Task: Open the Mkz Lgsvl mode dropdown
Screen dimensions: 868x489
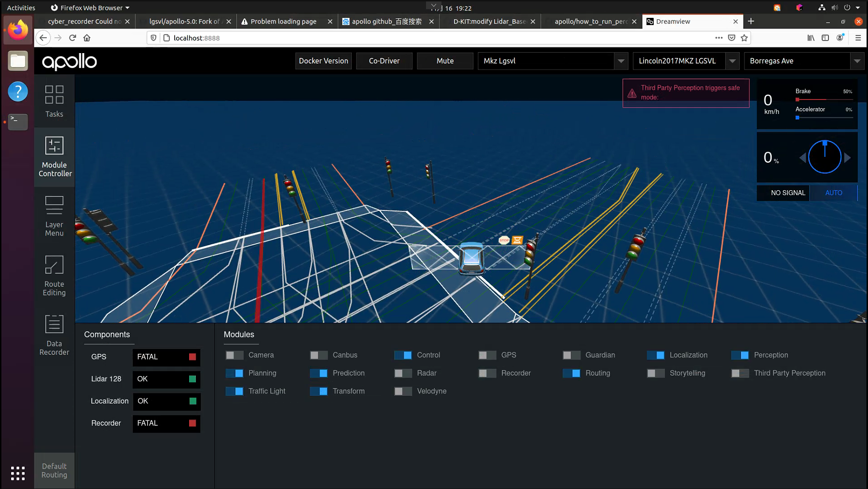Action: (x=621, y=61)
